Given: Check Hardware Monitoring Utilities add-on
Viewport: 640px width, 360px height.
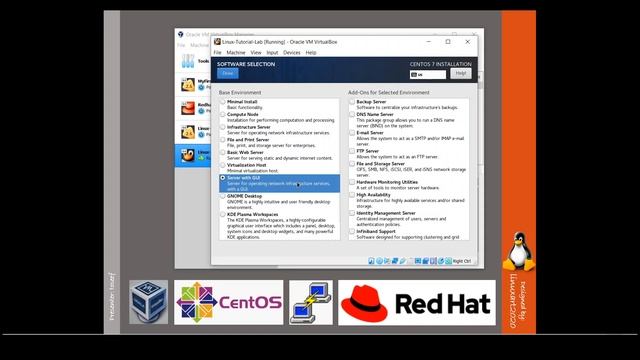Looking at the screenshot, I should coord(352,182).
